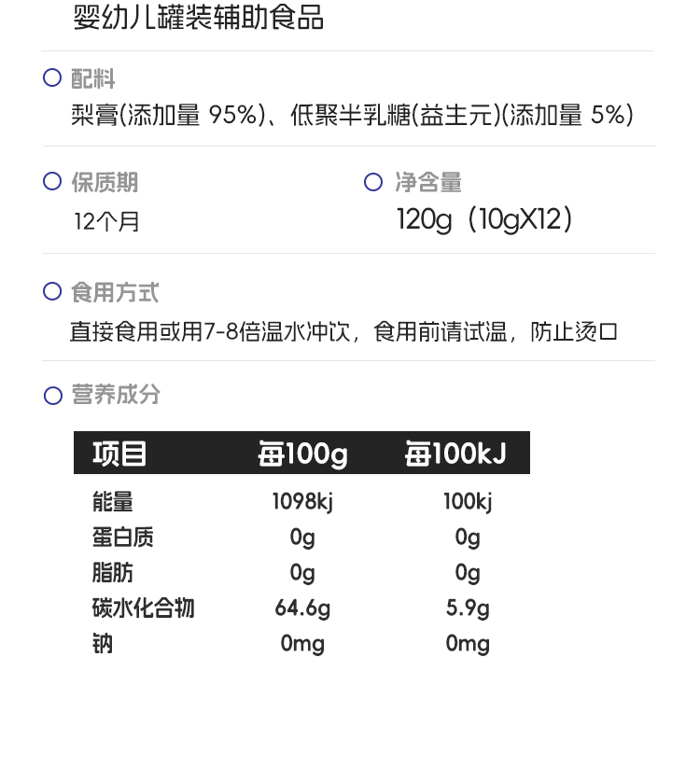Click the 1098kj energy value
The width and height of the screenshot is (700, 769).
[x=302, y=502]
